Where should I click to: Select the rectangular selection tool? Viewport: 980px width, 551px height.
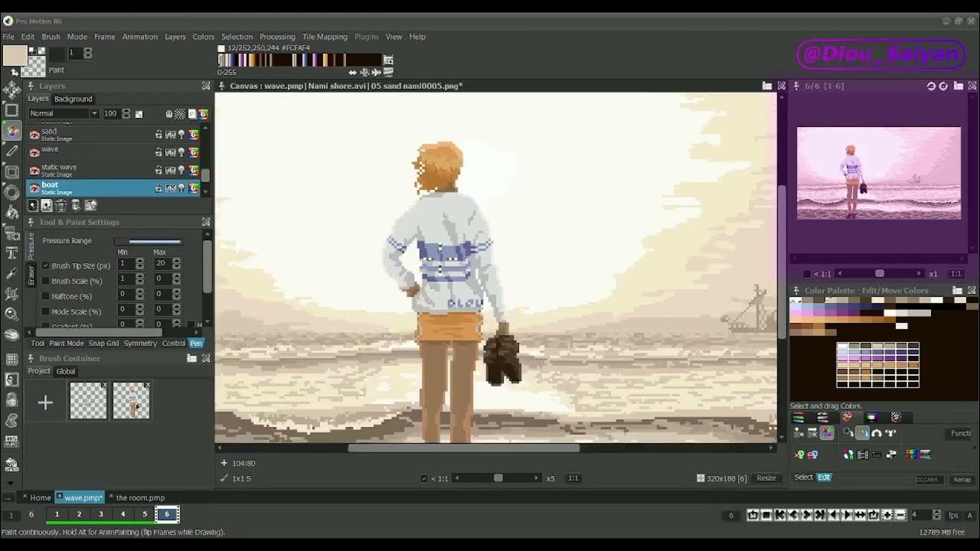tap(11, 110)
